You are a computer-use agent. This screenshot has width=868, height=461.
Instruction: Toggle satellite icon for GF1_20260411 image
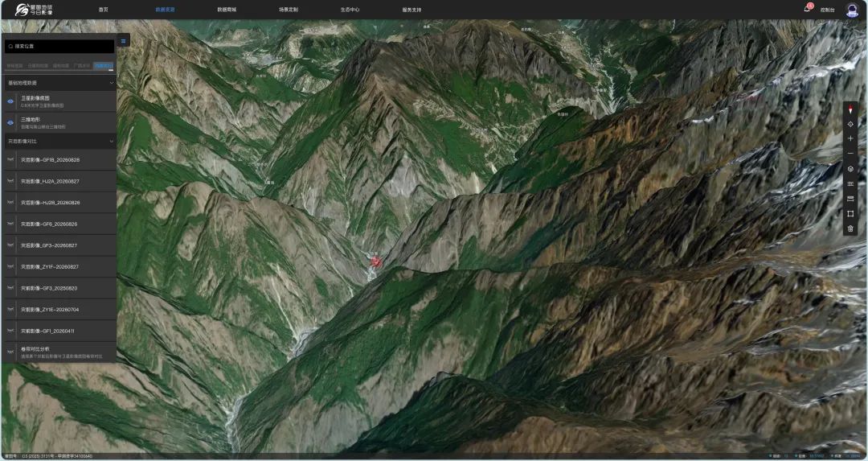tap(10, 331)
